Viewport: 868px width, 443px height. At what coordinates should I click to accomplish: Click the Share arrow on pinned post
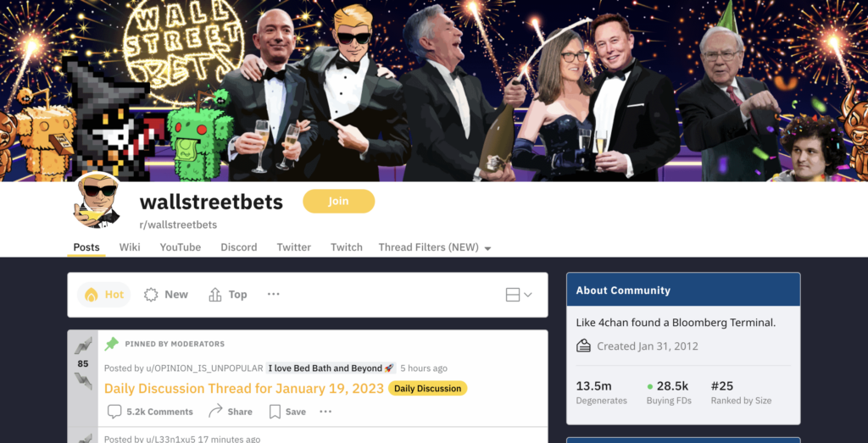click(215, 411)
